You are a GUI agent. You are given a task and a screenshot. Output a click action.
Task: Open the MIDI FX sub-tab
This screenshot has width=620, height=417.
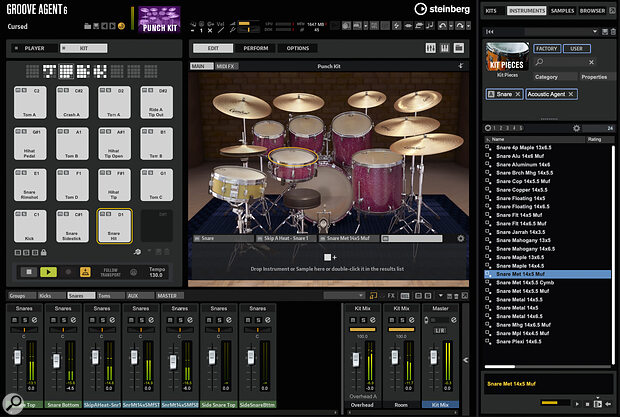pos(226,66)
